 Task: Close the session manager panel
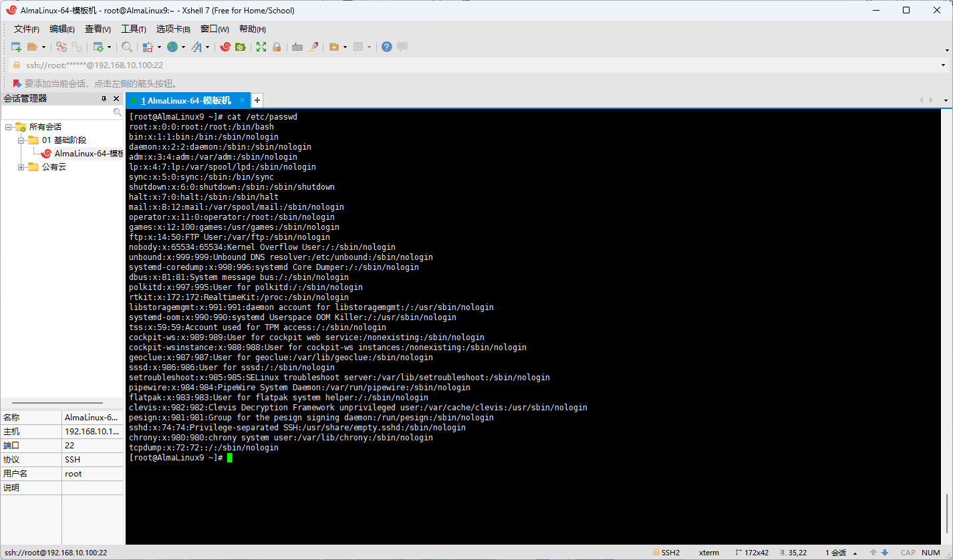click(116, 99)
